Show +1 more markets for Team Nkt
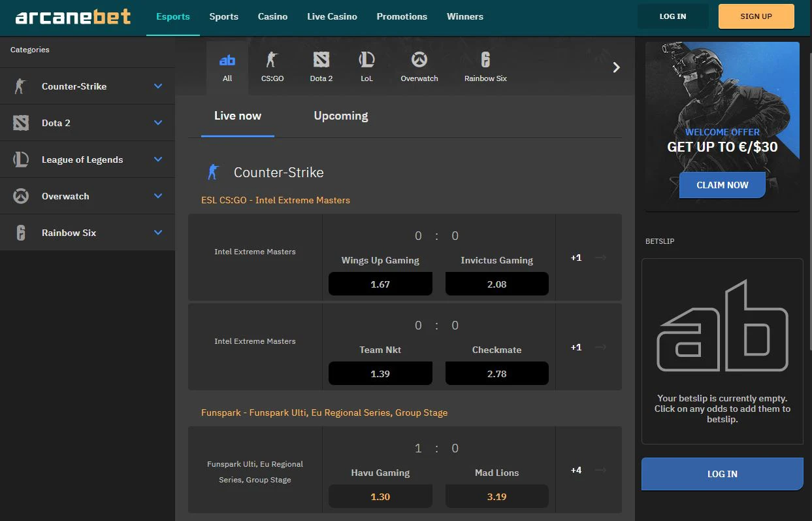 [x=576, y=347]
